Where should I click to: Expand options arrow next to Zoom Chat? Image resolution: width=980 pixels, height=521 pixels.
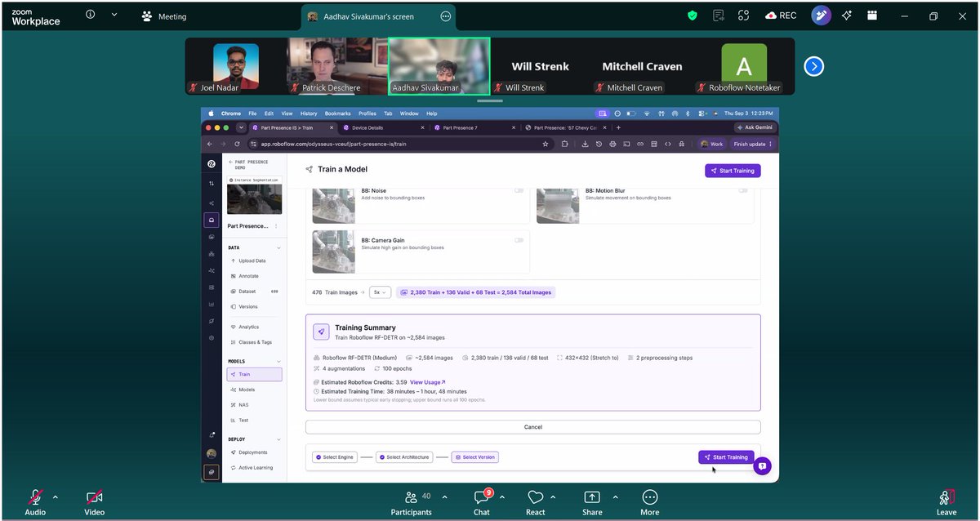click(502, 497)
